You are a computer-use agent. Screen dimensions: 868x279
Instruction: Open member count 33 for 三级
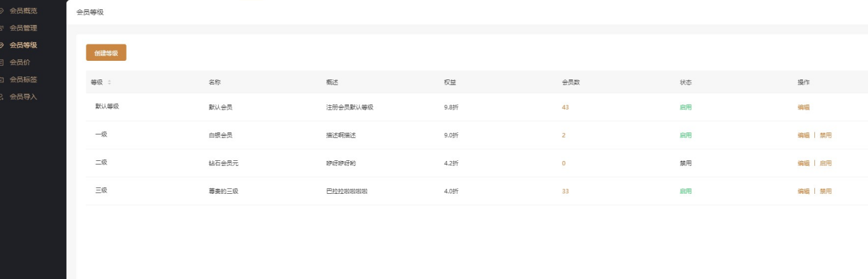click(565, 190)
